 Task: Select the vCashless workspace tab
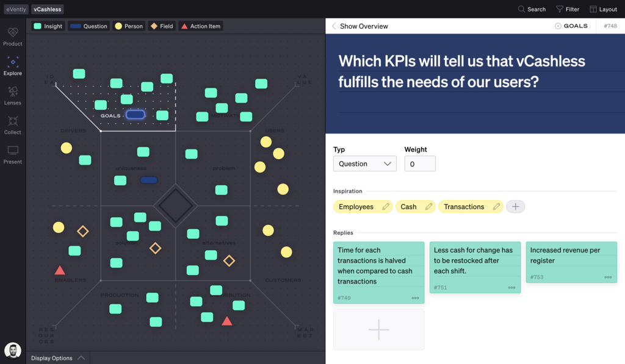(x=47, y=9)
